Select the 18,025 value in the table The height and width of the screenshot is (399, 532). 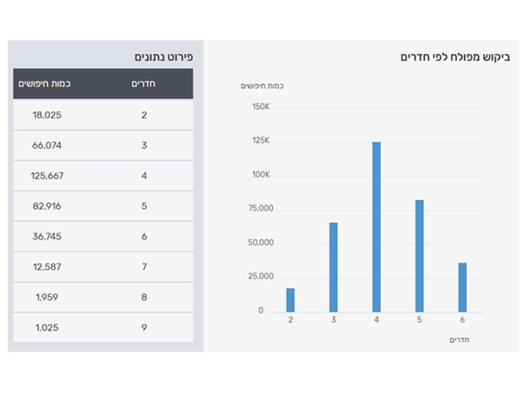click(47, 115)
